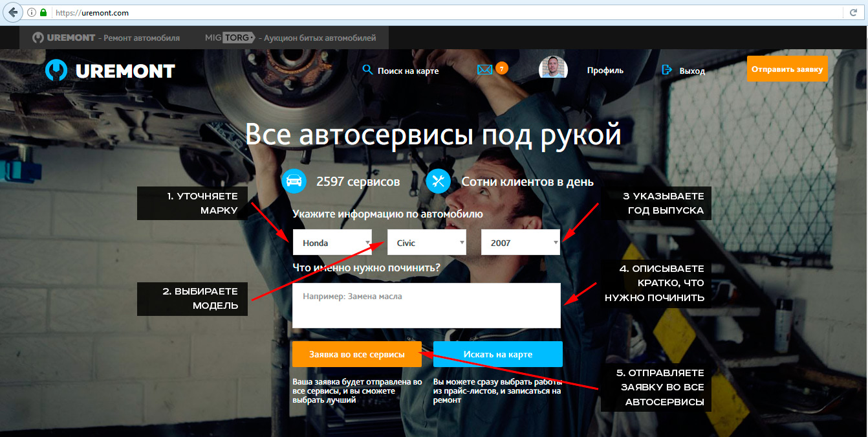Open the 2007 year dropdown
This screenshot has width=868, height=437.
coord(521,243)
